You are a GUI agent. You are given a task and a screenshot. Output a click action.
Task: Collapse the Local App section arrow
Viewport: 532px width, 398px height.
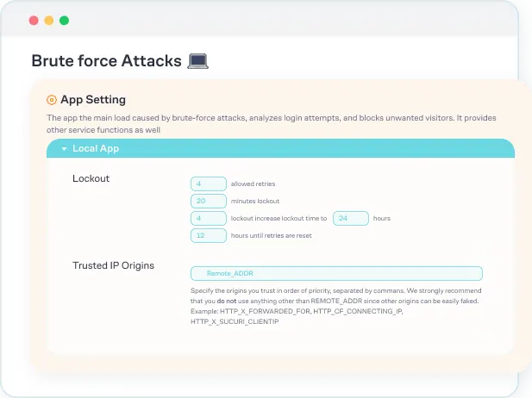coord(64,149)
